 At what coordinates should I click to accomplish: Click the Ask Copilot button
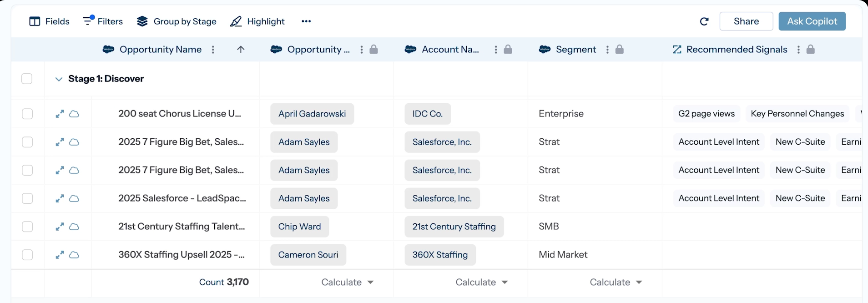point(812,21)
